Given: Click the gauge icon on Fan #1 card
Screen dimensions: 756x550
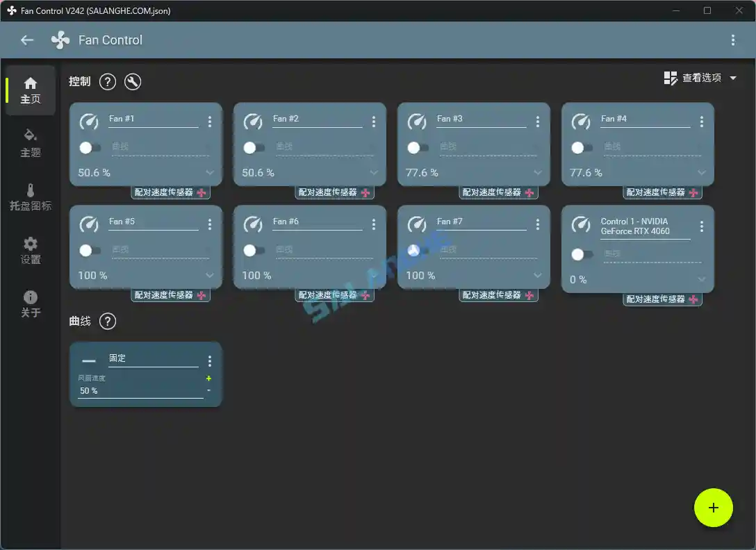Looking at the screenshot, I should click(x=89, y=121).
